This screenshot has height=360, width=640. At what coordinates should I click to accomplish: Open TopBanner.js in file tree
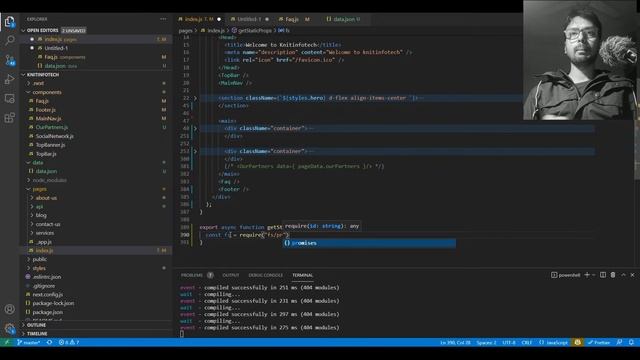[50, 145]
